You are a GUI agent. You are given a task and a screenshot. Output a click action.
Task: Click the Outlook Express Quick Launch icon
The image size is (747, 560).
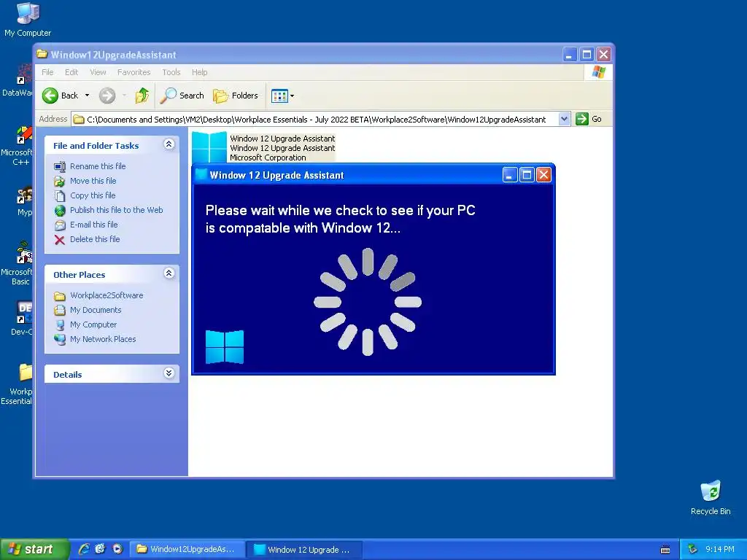(101, 549)
